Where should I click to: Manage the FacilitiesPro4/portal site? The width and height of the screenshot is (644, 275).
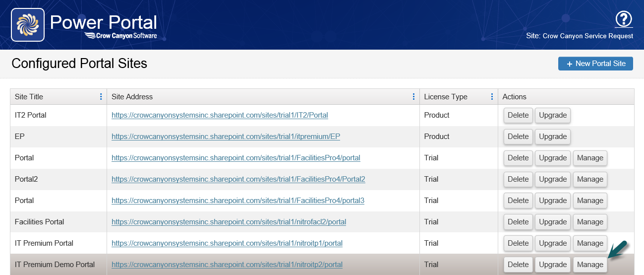[590, 158]
